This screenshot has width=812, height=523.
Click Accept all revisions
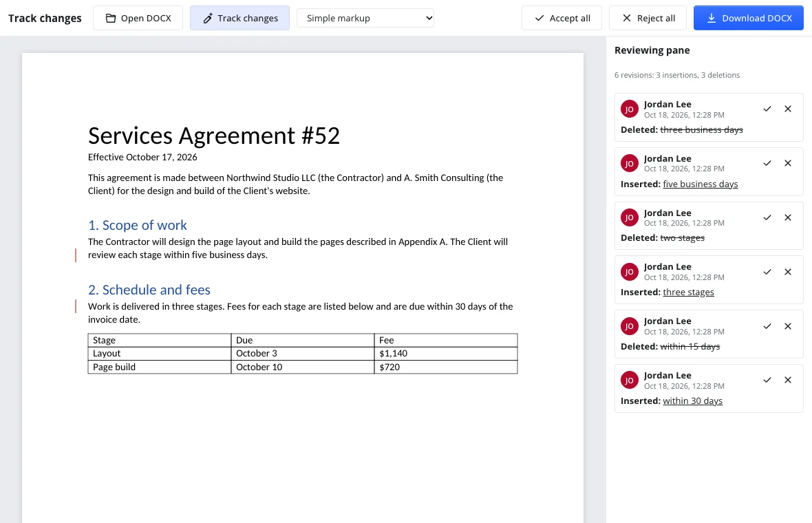click(x=562, y=18)
